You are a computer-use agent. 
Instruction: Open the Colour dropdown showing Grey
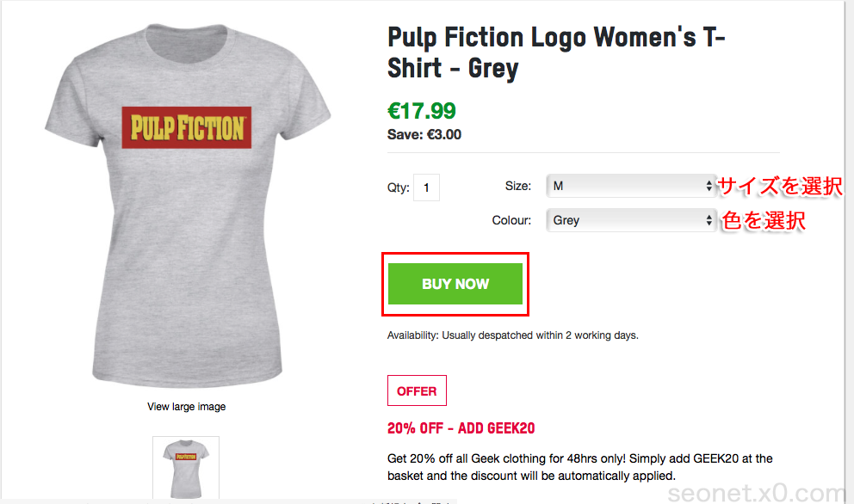627,220
